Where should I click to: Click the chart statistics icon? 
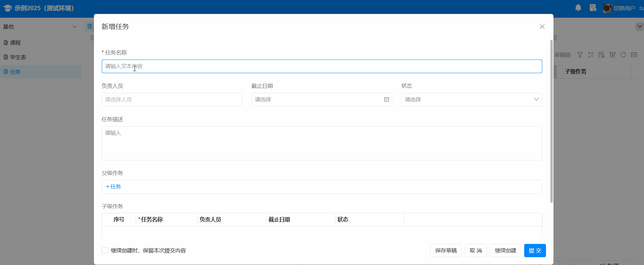pos(634,55)
